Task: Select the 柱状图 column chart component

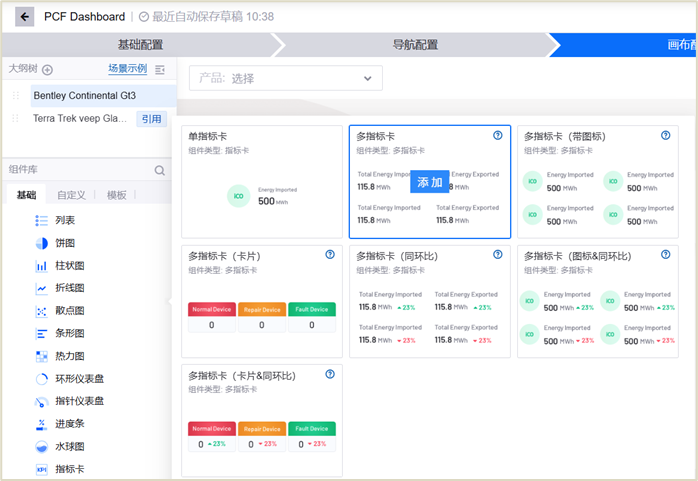Action: point(68,266)
